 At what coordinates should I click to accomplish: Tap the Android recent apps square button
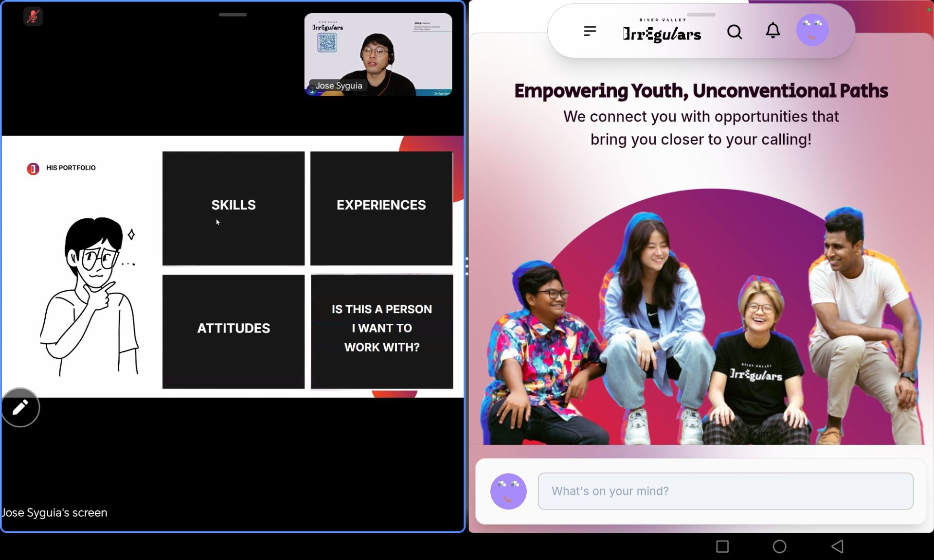tap(722, 546)
